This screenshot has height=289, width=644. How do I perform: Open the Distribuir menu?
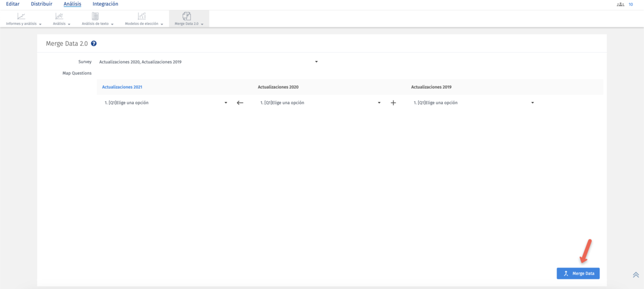pos(41,4)
